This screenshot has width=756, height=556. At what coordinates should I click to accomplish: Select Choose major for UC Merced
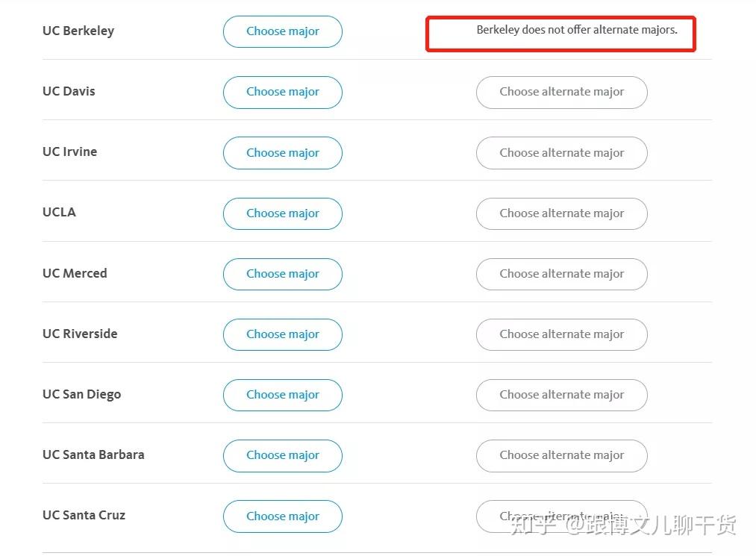coord(282,274)
